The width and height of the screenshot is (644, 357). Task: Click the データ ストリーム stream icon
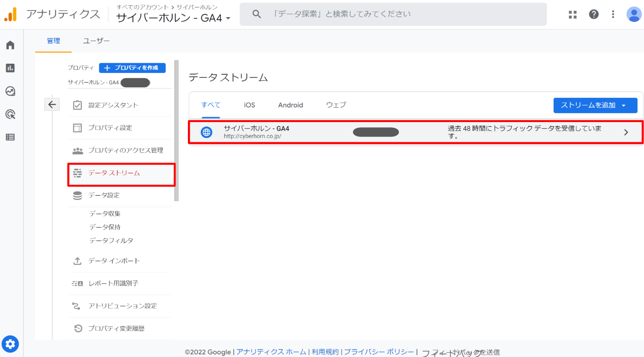77,173
